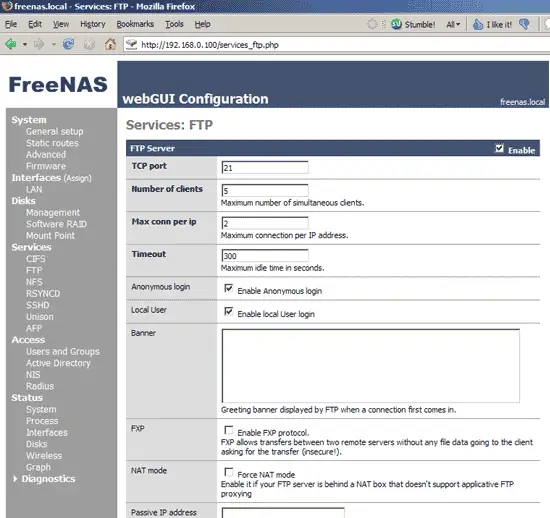Open Status Graph link
Viewport: 550px width, 518px height.
38,467
